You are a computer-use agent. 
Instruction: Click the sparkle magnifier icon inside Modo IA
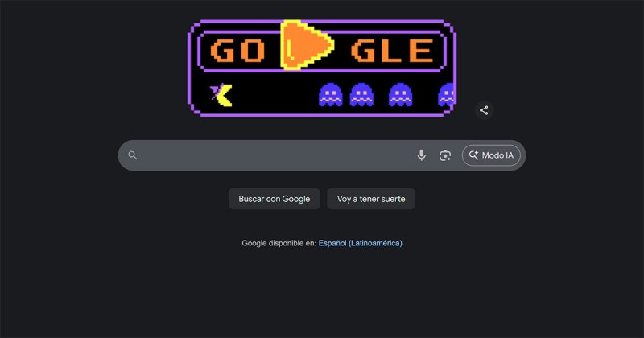tap(473, 155)
